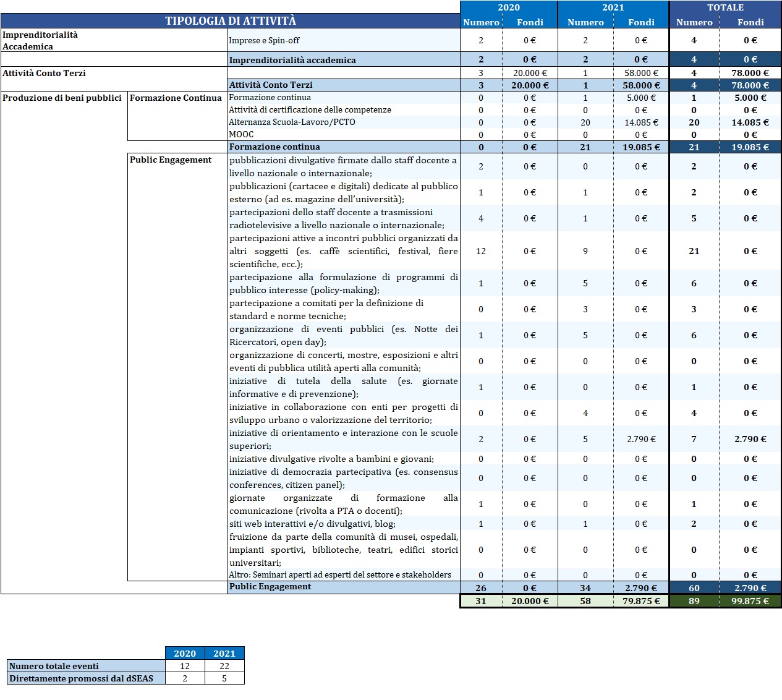Select the Direttamente promossi dal dSEAS label
Viewport: 782px width, 700px height.
(x=81, y=678)
